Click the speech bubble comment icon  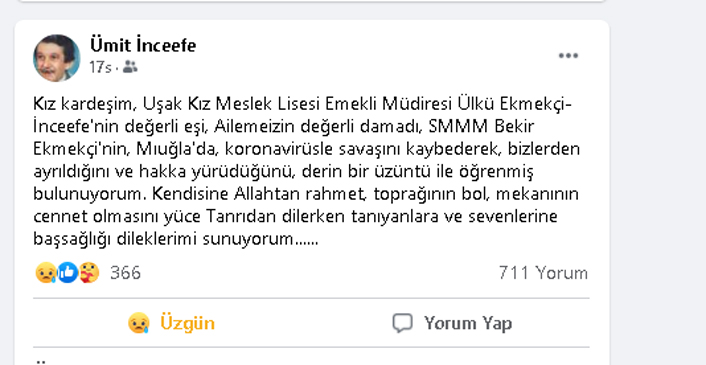(402, 323)
